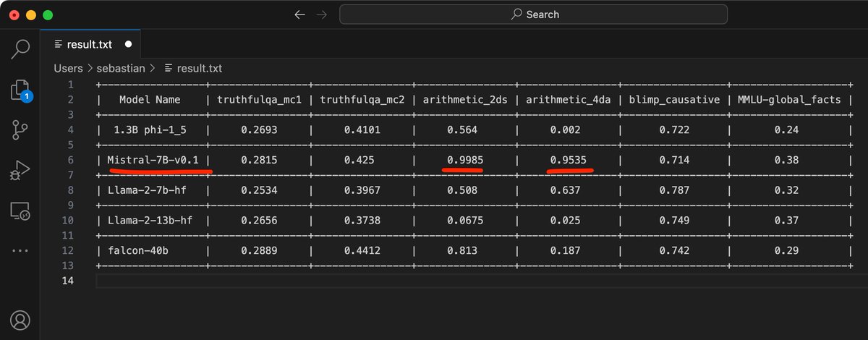Open the Source Control view
Image resolution: width=868 pixels, height=340 pixels.
coord(20,130)
